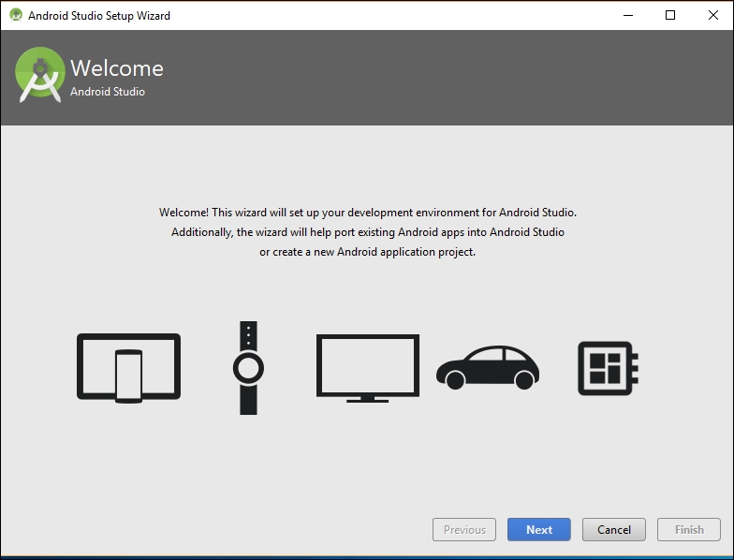Click the Android Wear watch icon
Screen dimensions: 734x560
coord(248,368)
